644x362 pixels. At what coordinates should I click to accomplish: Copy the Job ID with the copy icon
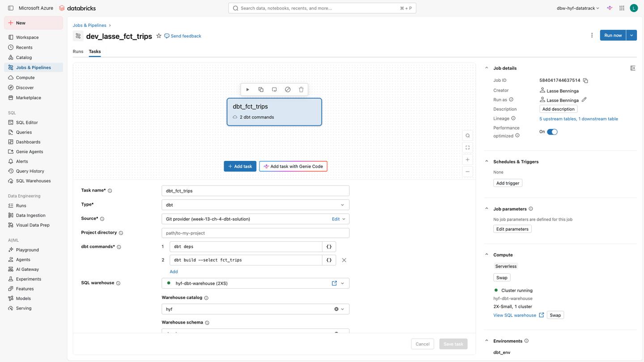pyautogui.click(x=585, y=80)
